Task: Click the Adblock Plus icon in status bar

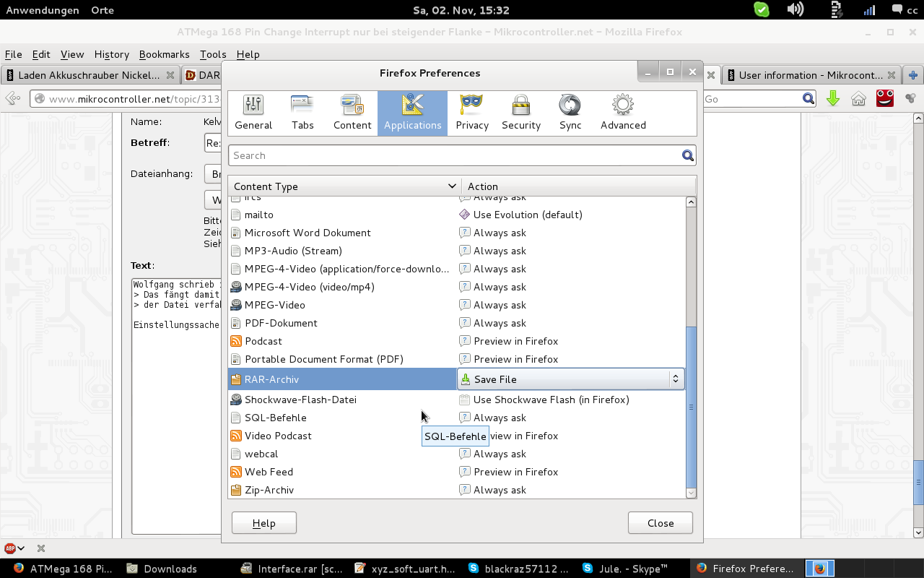Action: click(10, 548)
